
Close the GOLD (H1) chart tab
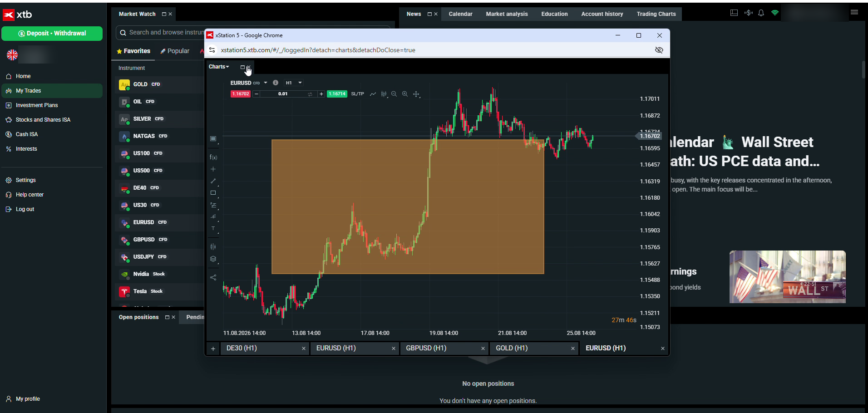(x=573, y=349)
